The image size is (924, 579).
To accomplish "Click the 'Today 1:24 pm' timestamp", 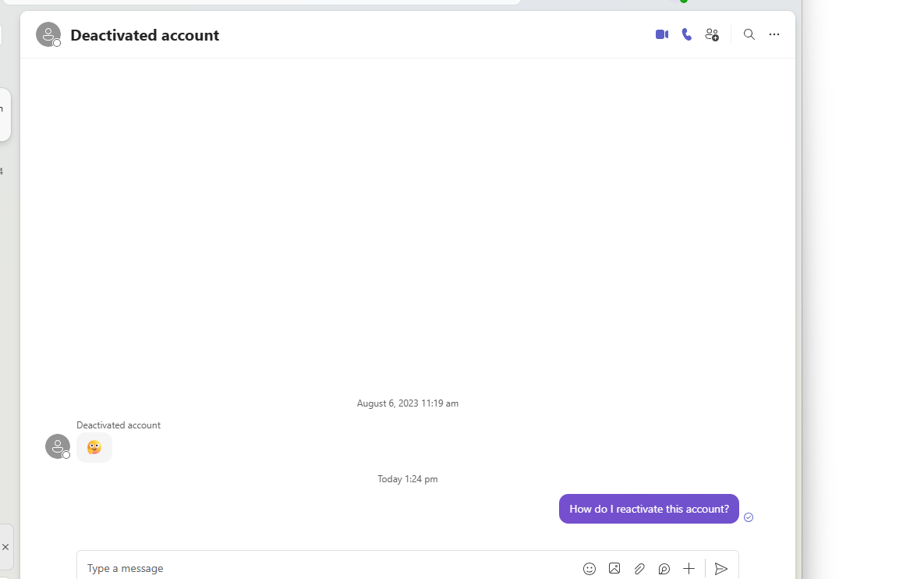I will click(408, 479).
